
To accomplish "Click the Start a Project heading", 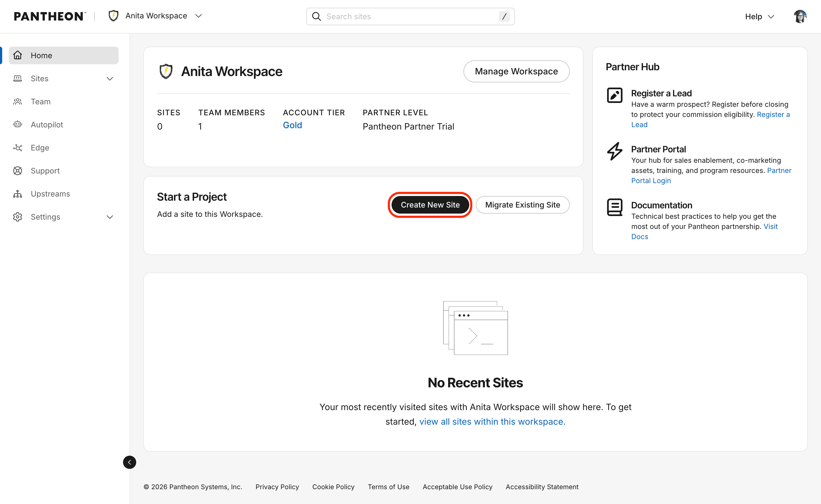I will point(192,197).
